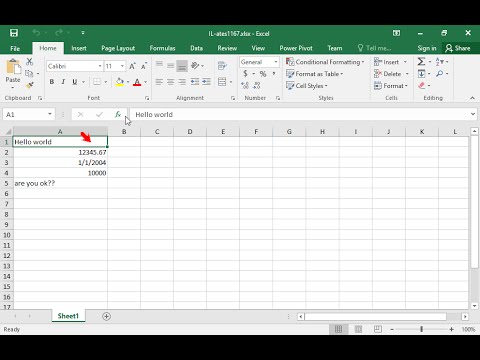Click the Borders icon
Viewport: 480px width, 360px height.
[x=97, y=82]
